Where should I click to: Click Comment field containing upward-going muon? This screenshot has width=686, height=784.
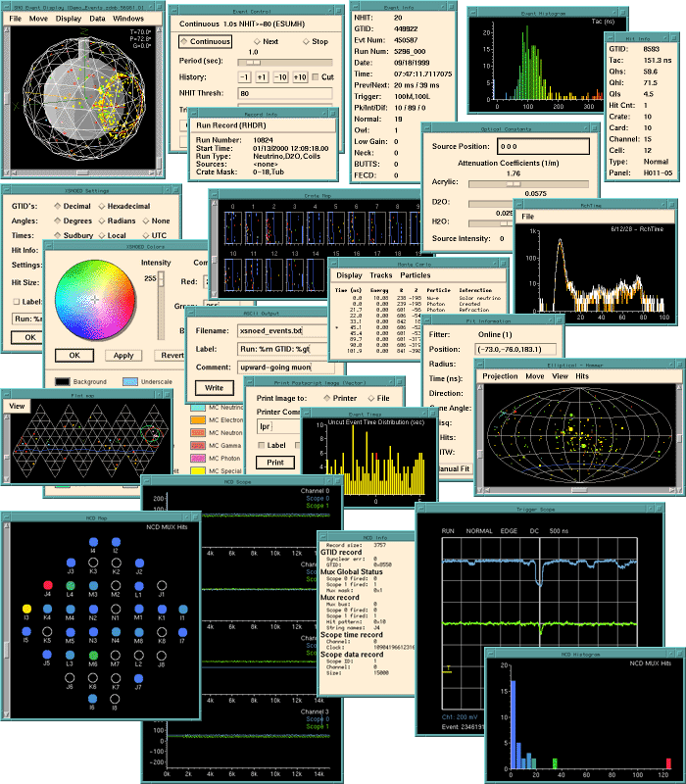coord(286,367)
